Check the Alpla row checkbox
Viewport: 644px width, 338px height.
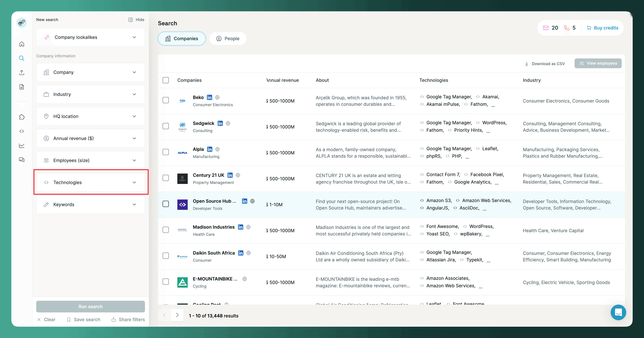166,152
